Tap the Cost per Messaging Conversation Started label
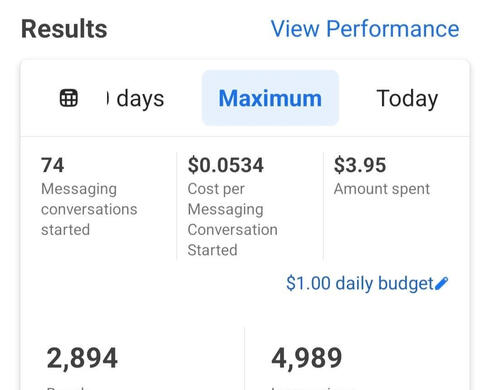 click(x=233, y=219)
